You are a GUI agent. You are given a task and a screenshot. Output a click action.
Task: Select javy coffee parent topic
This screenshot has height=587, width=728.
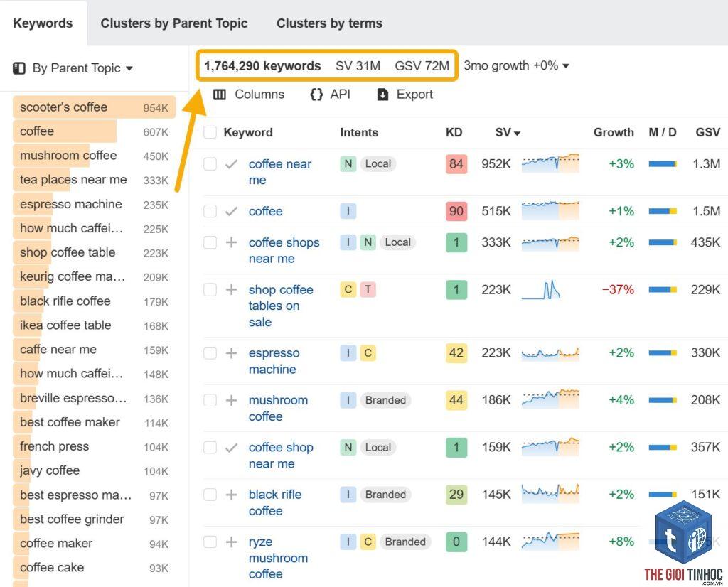coord(95,470)
